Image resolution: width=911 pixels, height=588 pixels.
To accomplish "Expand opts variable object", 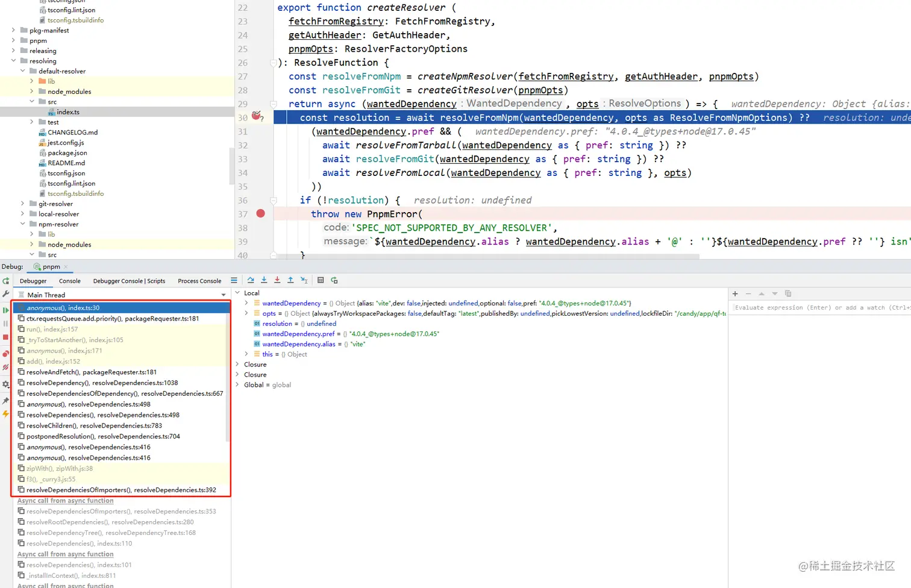I will [x=246, y=313].
